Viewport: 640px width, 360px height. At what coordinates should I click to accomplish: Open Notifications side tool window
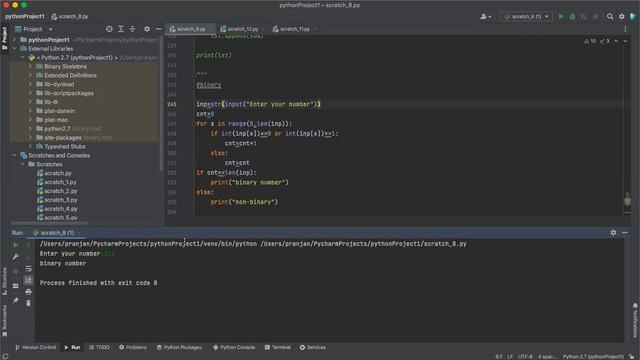635,320
